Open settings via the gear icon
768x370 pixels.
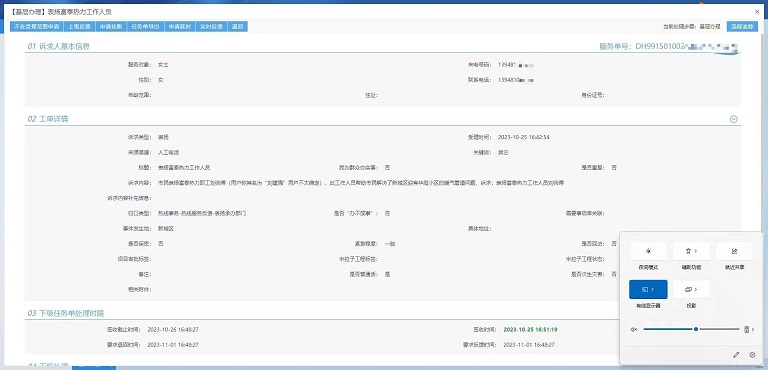click(752, 355)
